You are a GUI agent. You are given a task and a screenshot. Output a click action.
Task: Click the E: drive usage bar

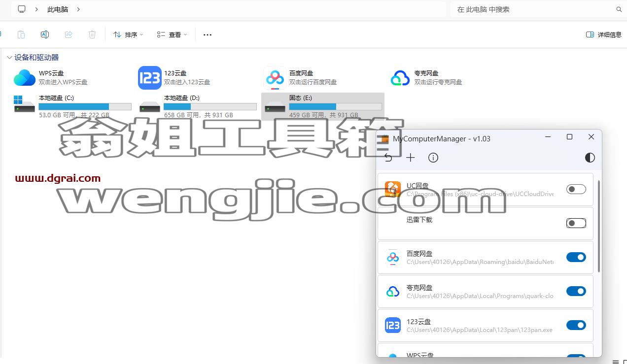tap(335, 106)
